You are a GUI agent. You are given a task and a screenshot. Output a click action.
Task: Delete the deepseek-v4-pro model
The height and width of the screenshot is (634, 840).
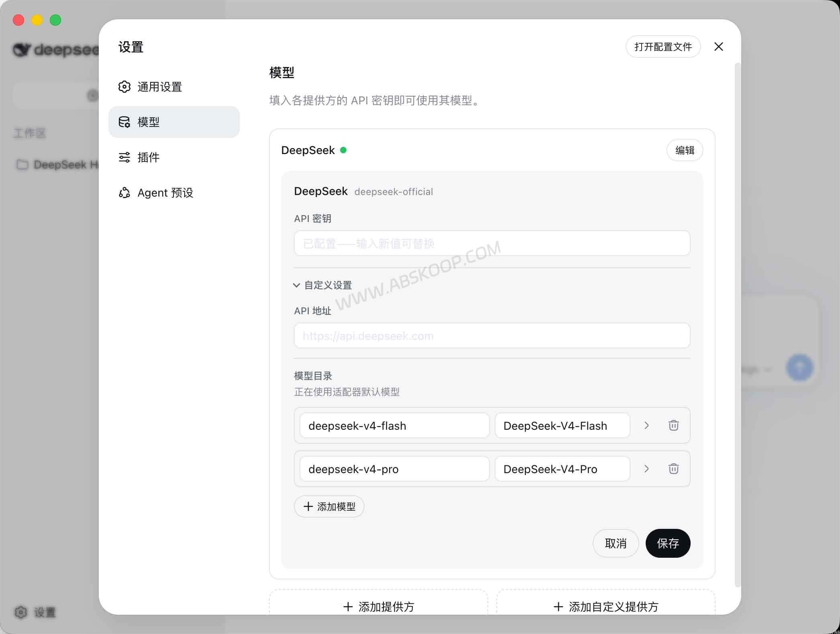(673, 469)
